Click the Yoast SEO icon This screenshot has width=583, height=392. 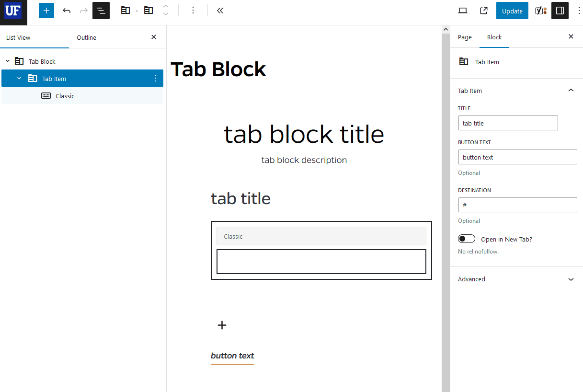(540, 10)
